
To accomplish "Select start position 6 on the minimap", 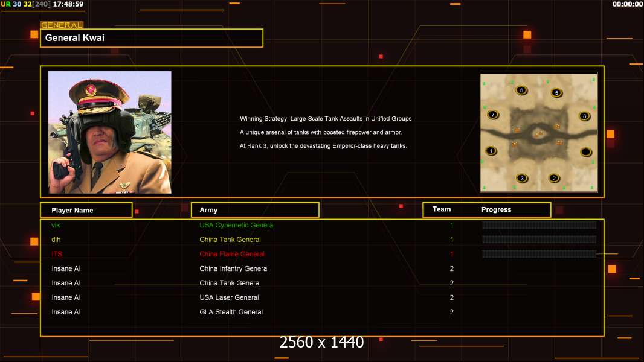I will (x=521, y=90).
